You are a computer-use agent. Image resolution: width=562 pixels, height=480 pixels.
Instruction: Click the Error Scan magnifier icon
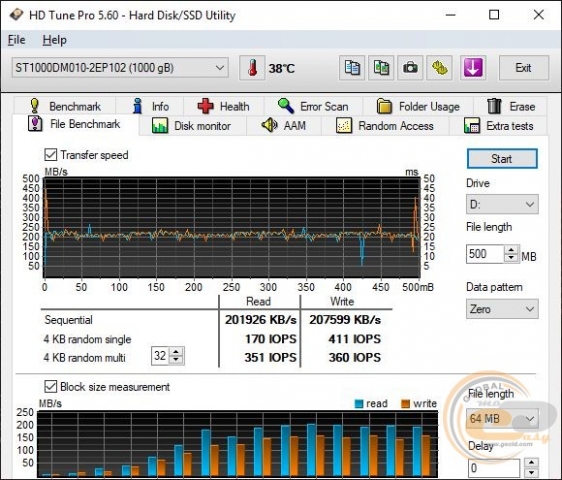286,106
